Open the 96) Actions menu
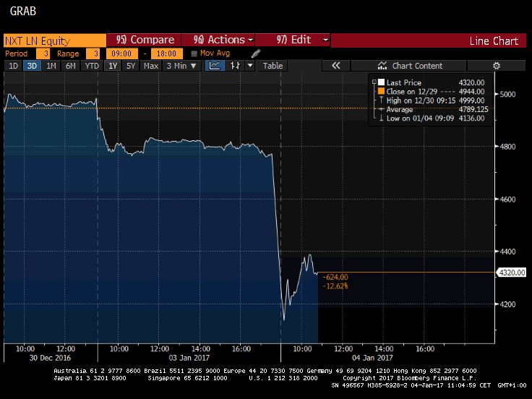The width and height of the screenshot is (532, 399). coord(220,40)
